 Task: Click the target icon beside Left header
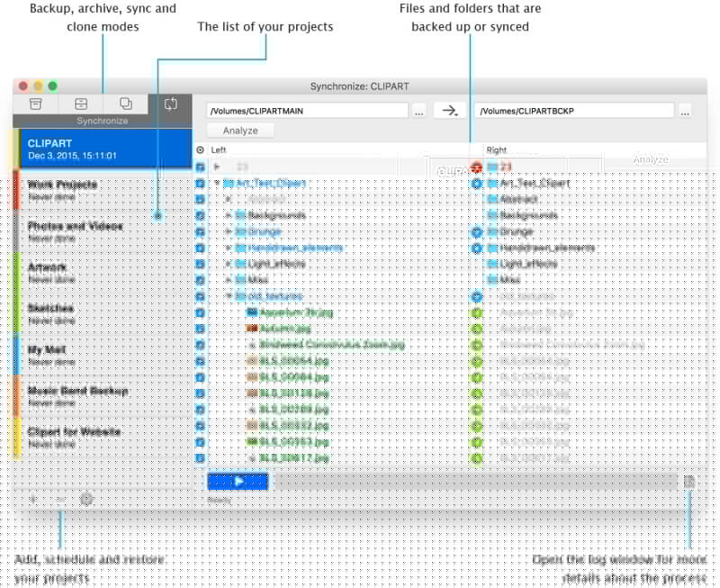pyautogui.click(x=200, y=149)
